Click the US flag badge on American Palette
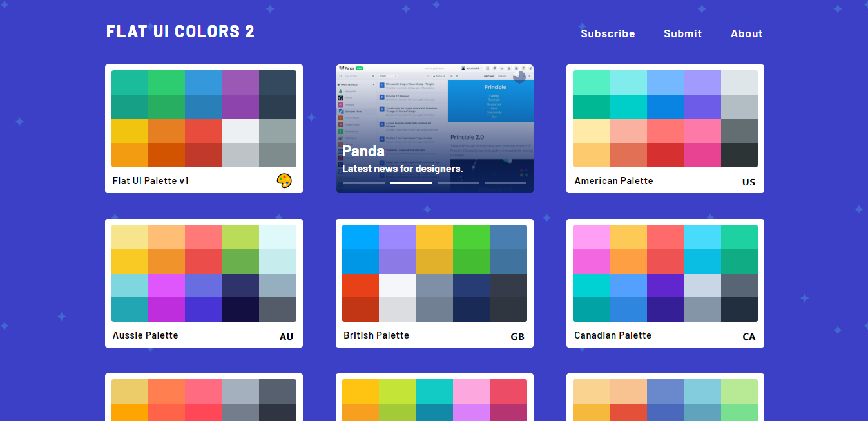Screen dimensions: 868x421 tap(748, 182)
